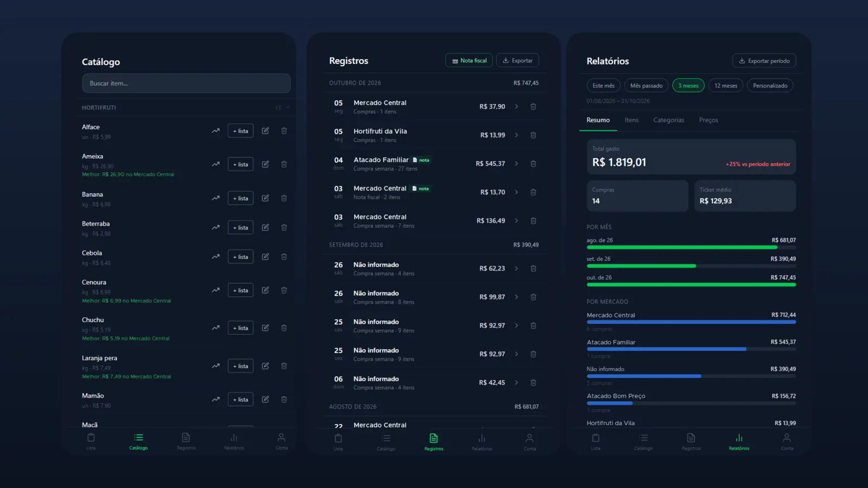Open Relatórios in Catálogo panel nav
The image size is (868, 488).
click(x=234, y=441)
